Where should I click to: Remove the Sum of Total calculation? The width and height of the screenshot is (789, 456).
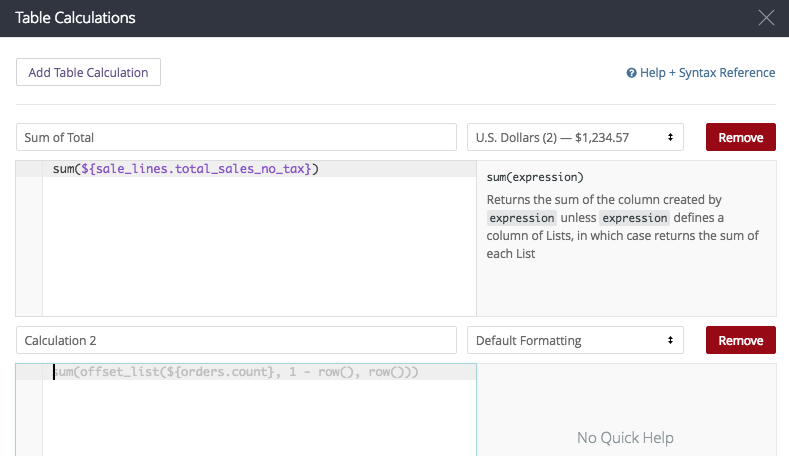(x=741, y=137)
